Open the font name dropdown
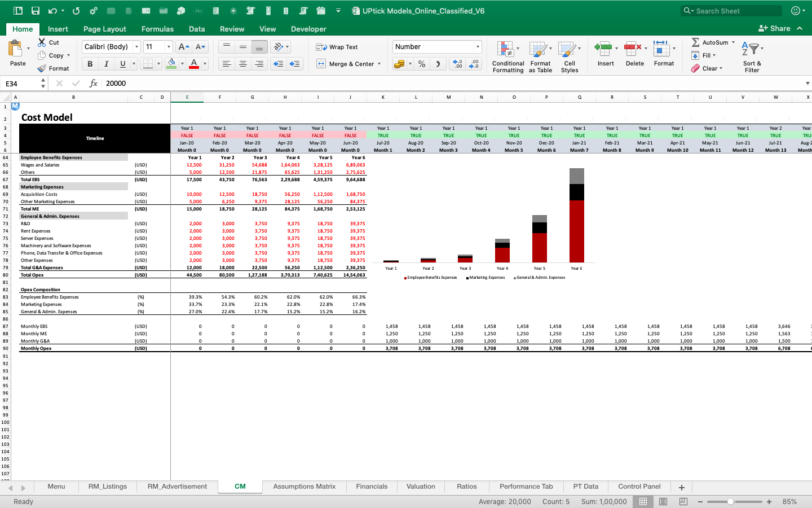 click(x=136, y=47)
